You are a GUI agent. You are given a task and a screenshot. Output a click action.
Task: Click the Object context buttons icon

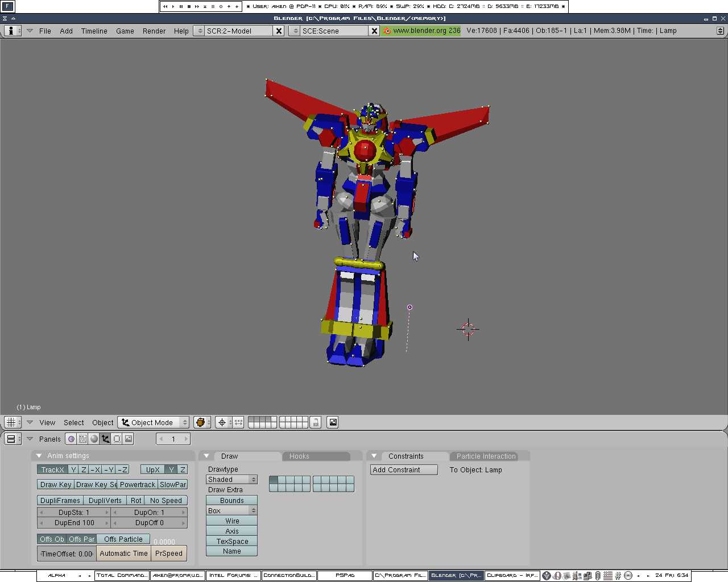tap(105, 439)
